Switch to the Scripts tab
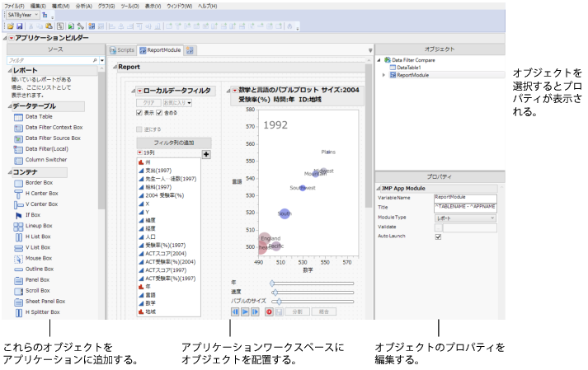This screenshot has height=370, width=588. tap(122, 50)
